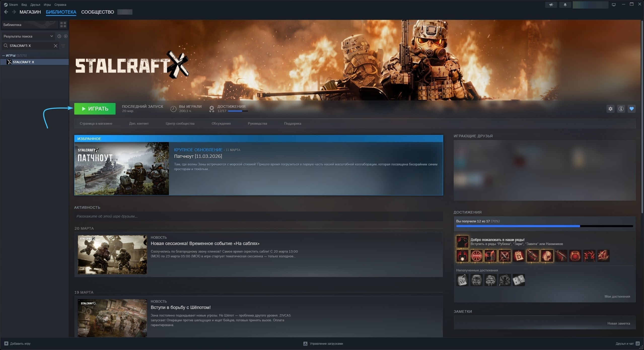Viewport: 644px width, 350px height.
Task: Toggle STALCRAFT: X favorite heart
Action: 631,109
